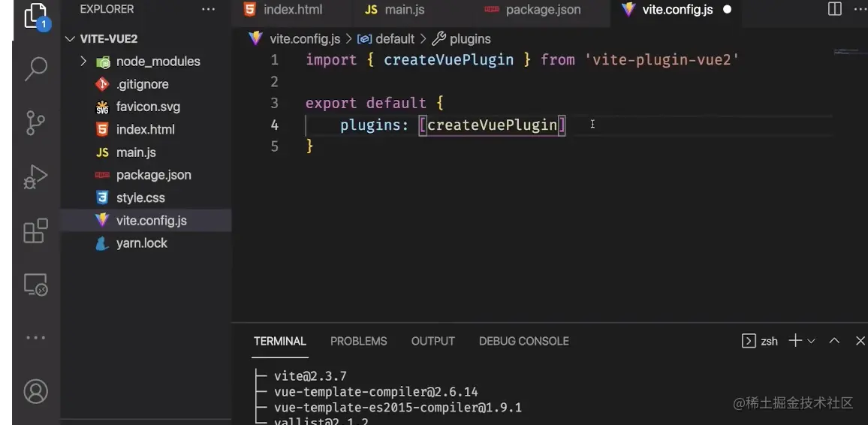This screenshot has height=425, width=868.
Task: Click the 'export default' keywords on line 3
Action: tap(366, 103)
